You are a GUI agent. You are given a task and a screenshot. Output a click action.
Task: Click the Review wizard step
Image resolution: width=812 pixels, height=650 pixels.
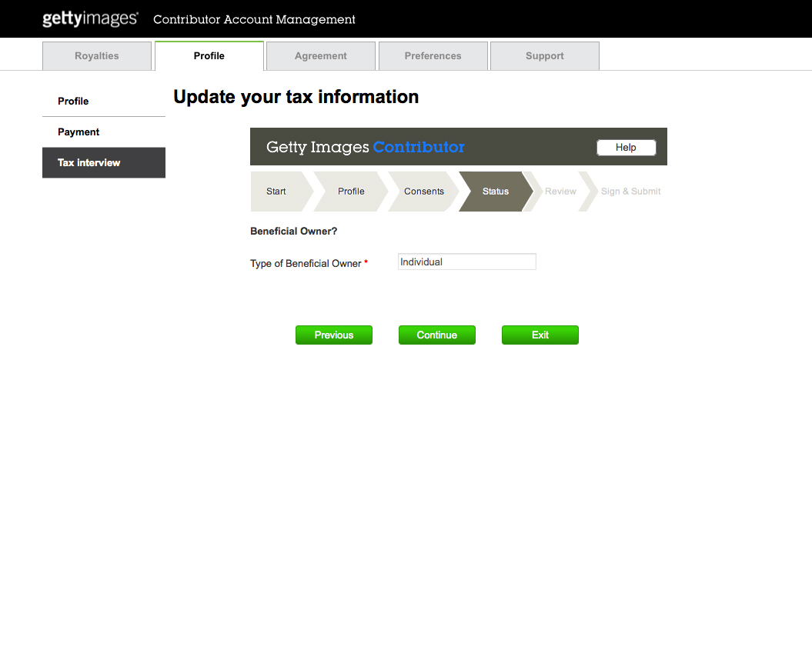[560, 192]
